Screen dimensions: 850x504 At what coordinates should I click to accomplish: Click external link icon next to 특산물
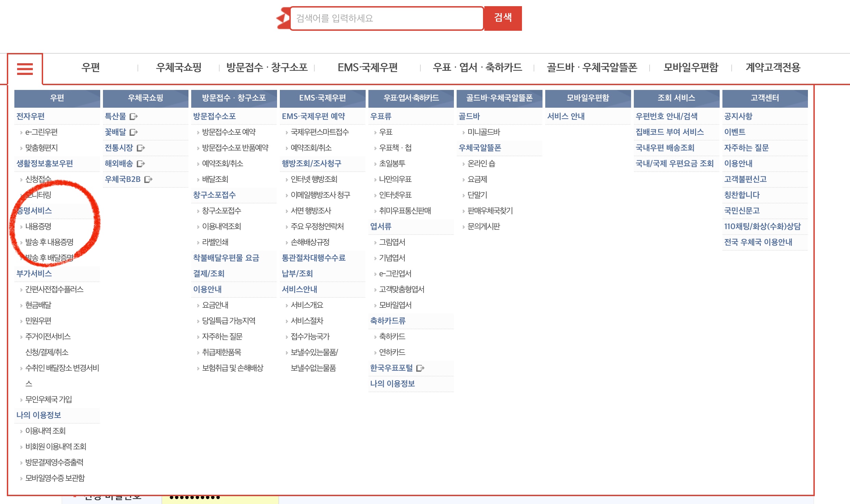coord(133,117)
